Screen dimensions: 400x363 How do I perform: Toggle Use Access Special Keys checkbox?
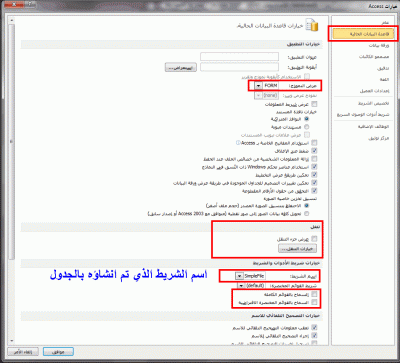pyautogui.click(x=314, y=143)
